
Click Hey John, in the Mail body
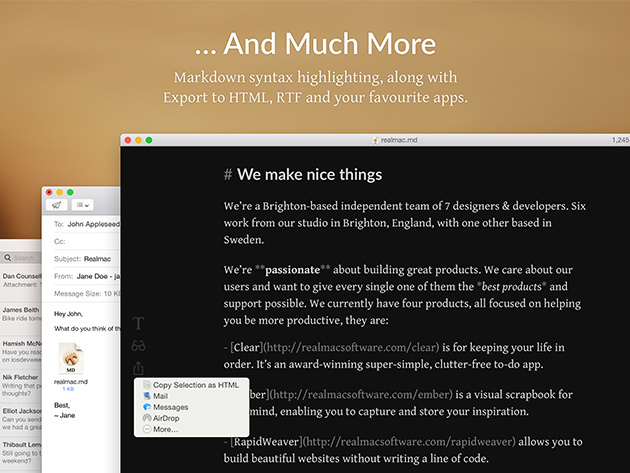tap(68, 314)
